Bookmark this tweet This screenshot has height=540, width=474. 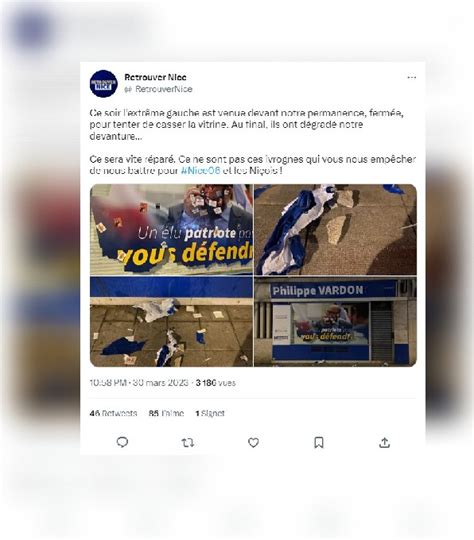tap(319, 443)
